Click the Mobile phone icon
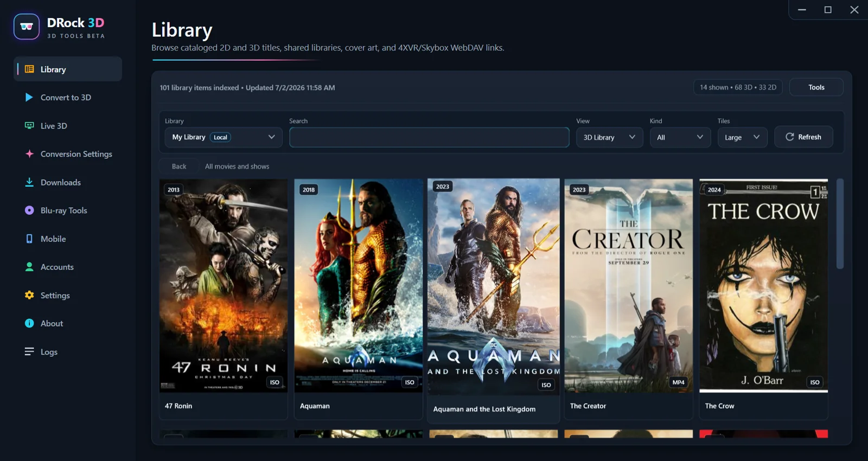The width and height of the screenshot is (868, 461). coord(29,239)
